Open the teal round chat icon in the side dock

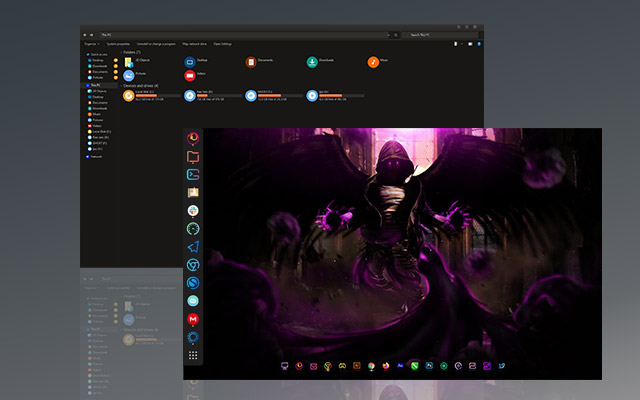click(x=193, y=301)
